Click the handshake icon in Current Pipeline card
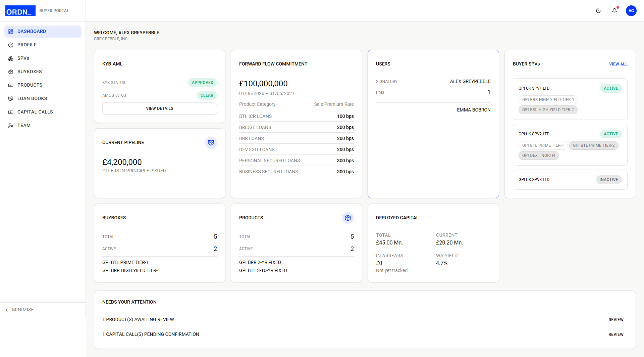The width and height of the screenshot is (644, 357). pos(211,143)
